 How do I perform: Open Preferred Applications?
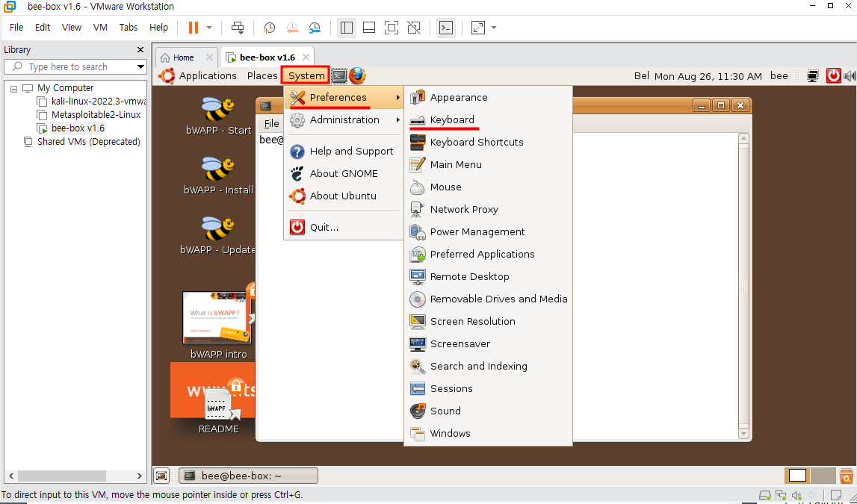(x=488, y=255)
